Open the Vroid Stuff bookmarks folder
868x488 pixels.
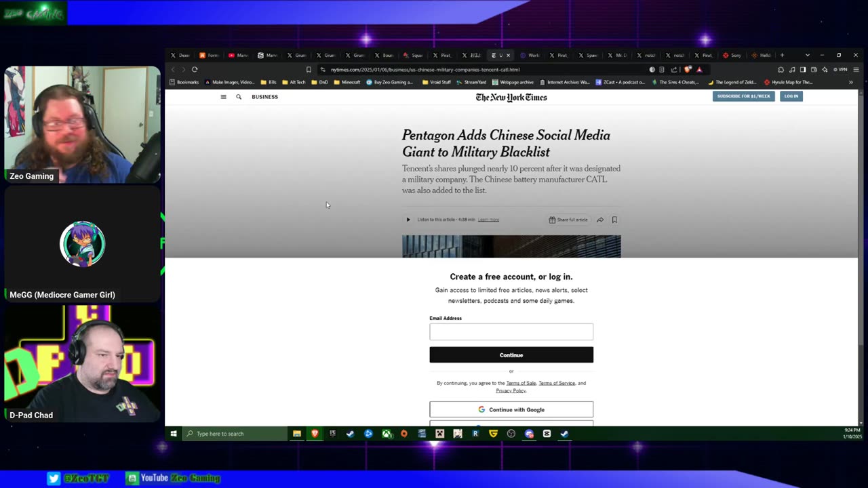click(x=437, y=83)
